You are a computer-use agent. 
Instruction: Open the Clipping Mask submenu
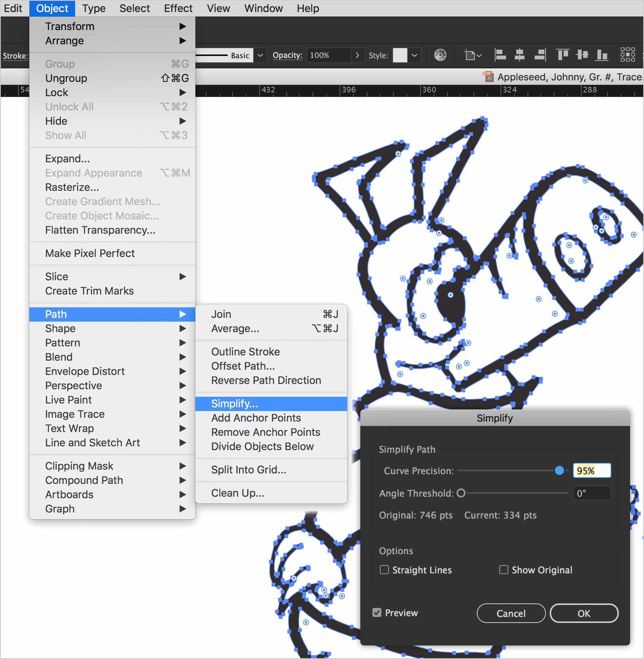pyautogui.click(x=112, y=466)
